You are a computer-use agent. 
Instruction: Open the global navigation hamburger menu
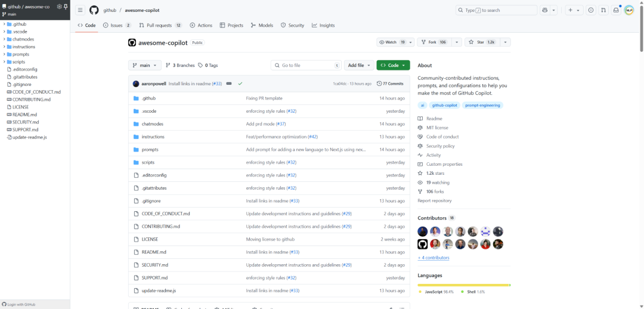(80, 10)
